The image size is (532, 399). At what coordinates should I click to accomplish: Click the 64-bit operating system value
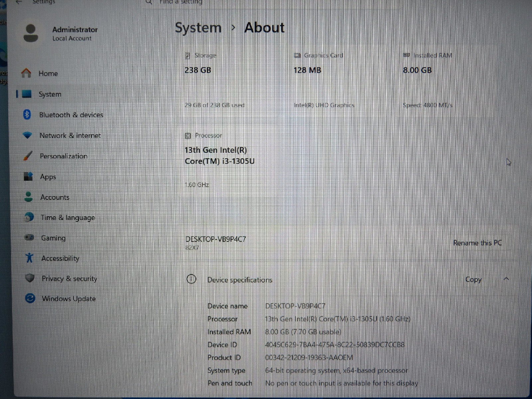click(336, 370)
